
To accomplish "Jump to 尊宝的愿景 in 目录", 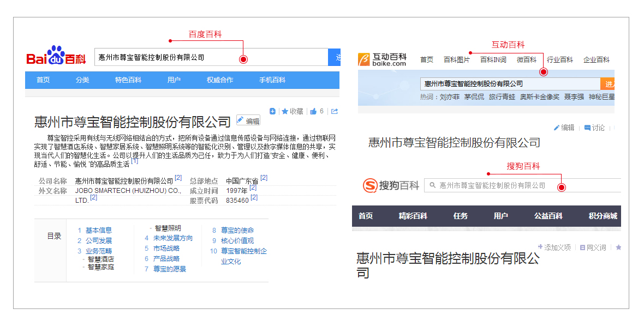I will click(170, 269).
